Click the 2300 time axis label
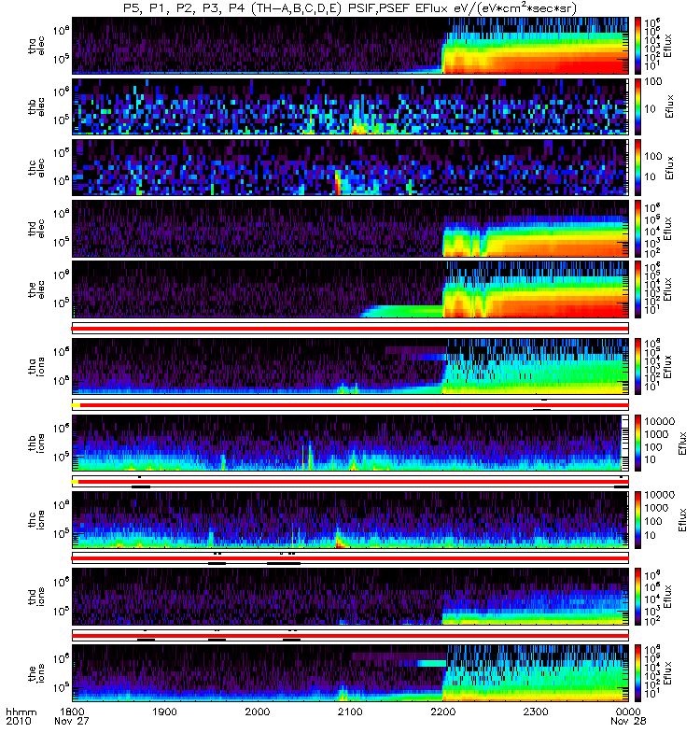Image resolution: width=700 pixels, height=747 pixels. (x=536, y=712)
